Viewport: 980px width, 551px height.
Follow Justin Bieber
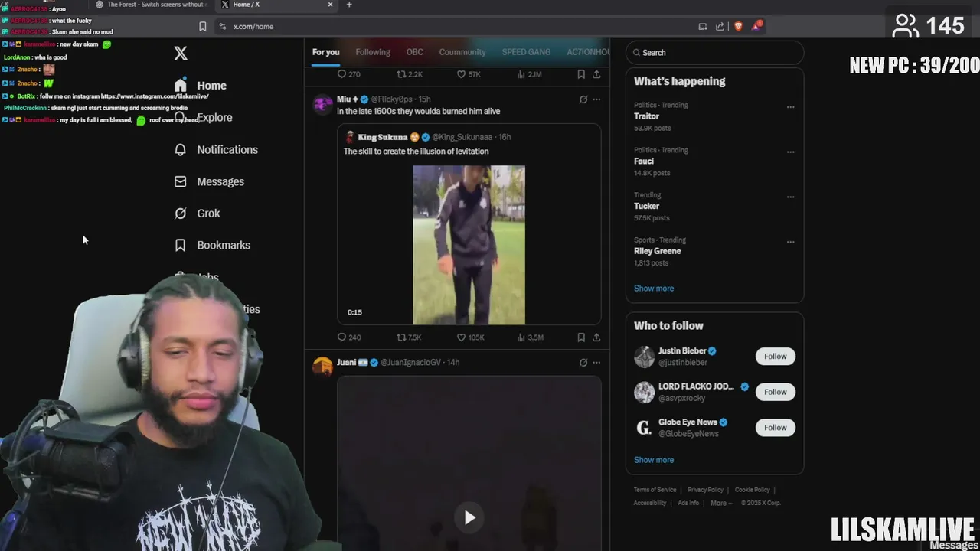pyautogui.click(x=775, y=356)
